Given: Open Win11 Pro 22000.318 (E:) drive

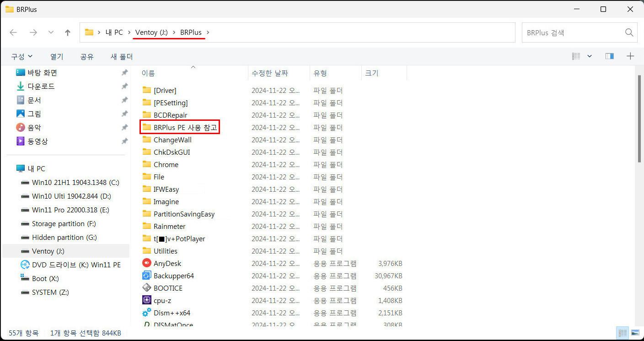Looking at the screenshot, I should click(65, 210).
